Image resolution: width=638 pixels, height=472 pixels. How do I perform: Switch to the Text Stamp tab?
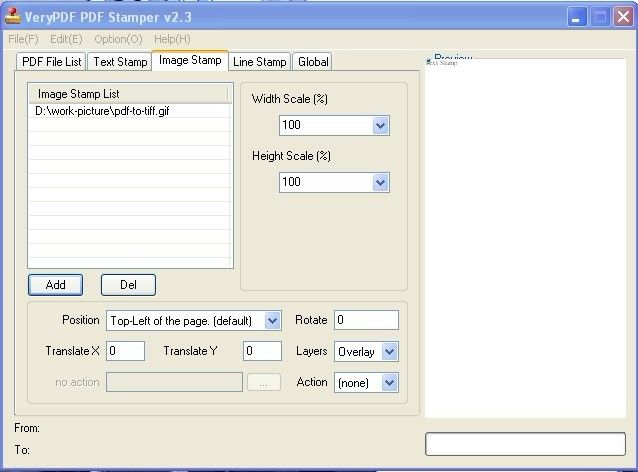click(x=120, y=62)
